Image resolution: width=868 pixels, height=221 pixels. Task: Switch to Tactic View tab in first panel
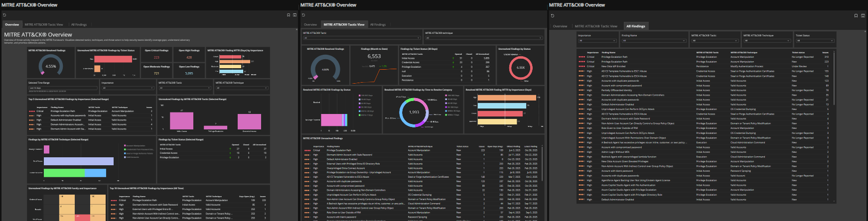tap(44, 24)
